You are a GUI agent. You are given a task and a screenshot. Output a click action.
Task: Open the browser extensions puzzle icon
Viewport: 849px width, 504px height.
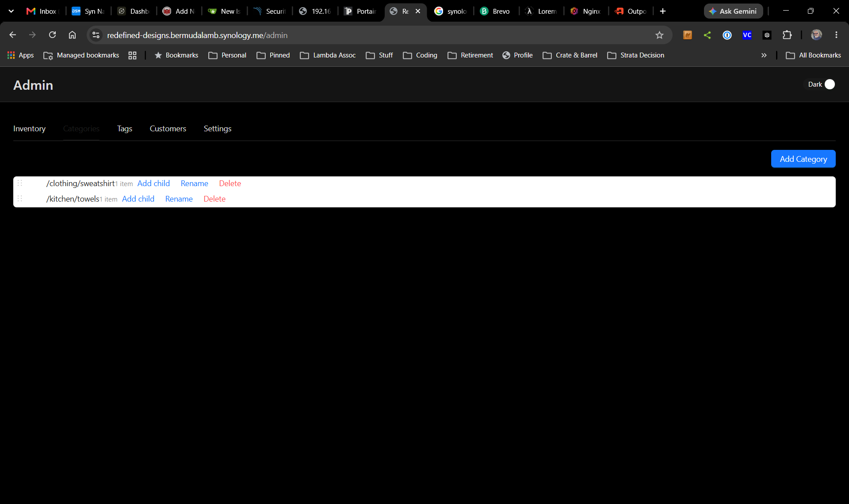(x=787, y=35)
